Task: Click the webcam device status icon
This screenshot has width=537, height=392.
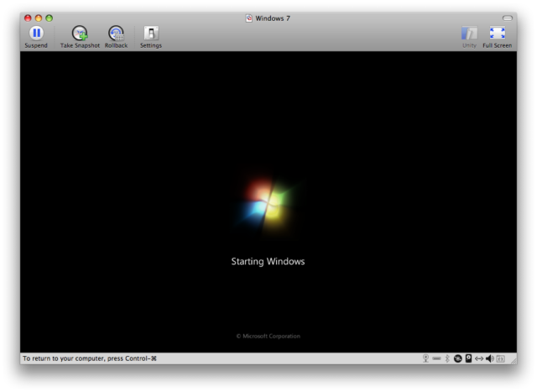Action: (x=425, y=358)
